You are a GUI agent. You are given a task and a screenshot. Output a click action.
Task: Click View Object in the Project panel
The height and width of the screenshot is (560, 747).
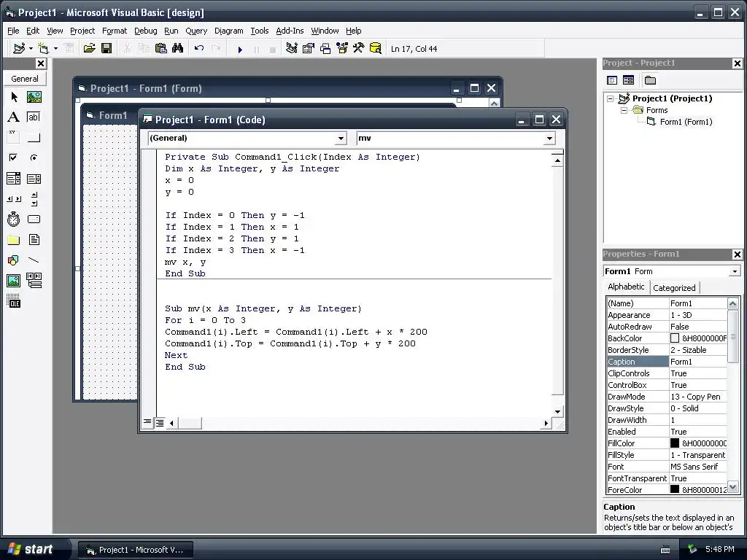(628, 80)
